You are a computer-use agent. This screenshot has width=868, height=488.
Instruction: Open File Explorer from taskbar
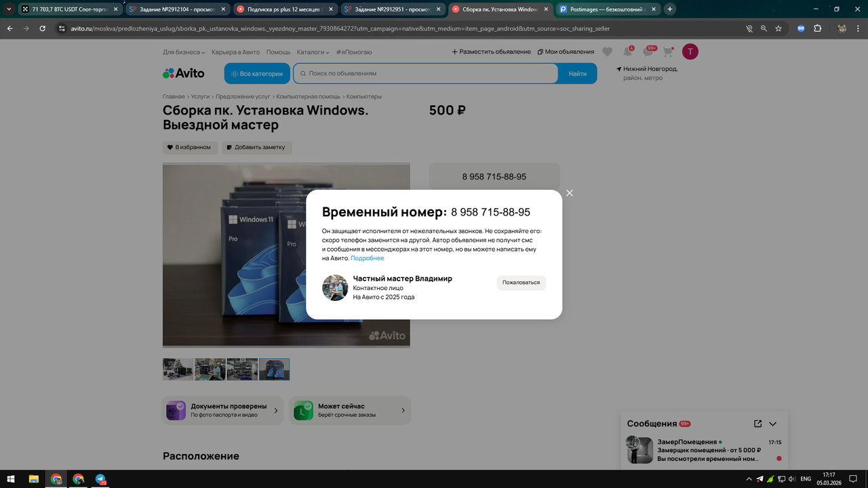click(x=33, y=479)
